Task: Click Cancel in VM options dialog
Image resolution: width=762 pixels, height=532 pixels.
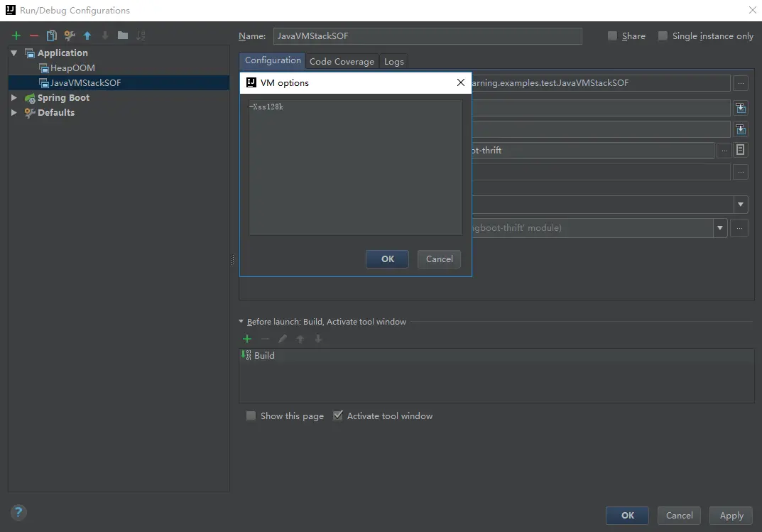Action: tap(440, 259)
